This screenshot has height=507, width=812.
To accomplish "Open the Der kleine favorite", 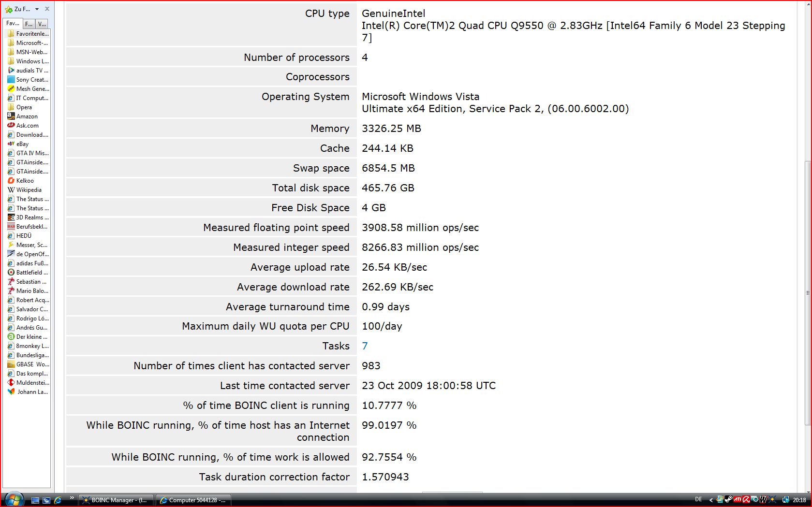I will click(x=28, y=337).
